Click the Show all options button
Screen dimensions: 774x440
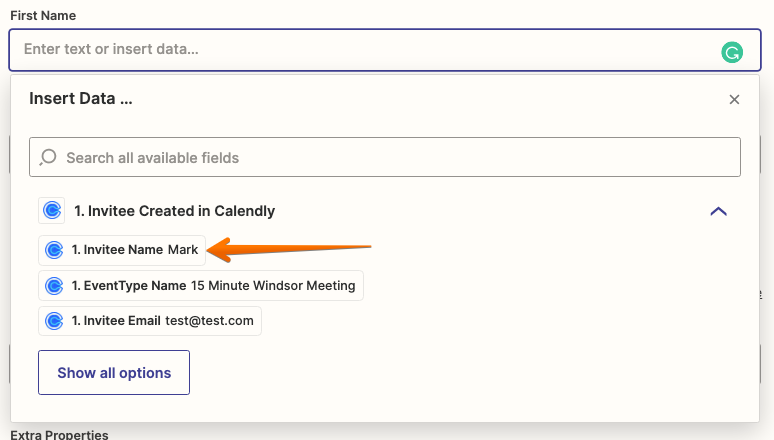point(114,372)
